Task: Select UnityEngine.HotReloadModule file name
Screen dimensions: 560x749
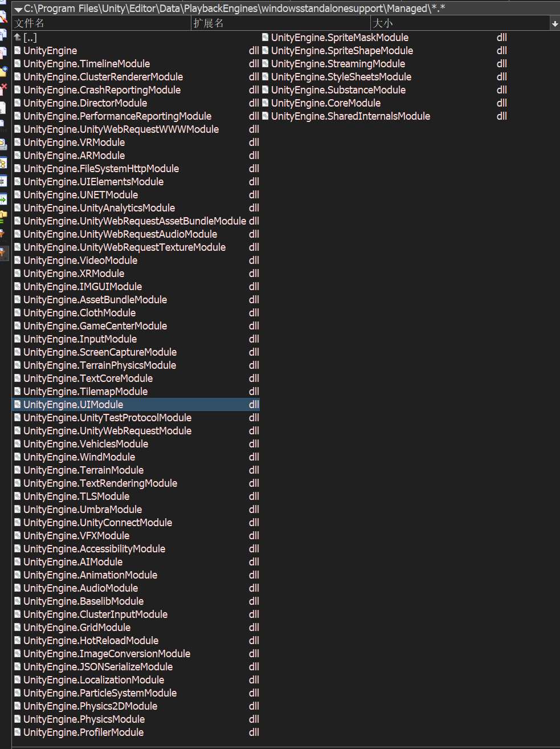Action: pos(91,641)
